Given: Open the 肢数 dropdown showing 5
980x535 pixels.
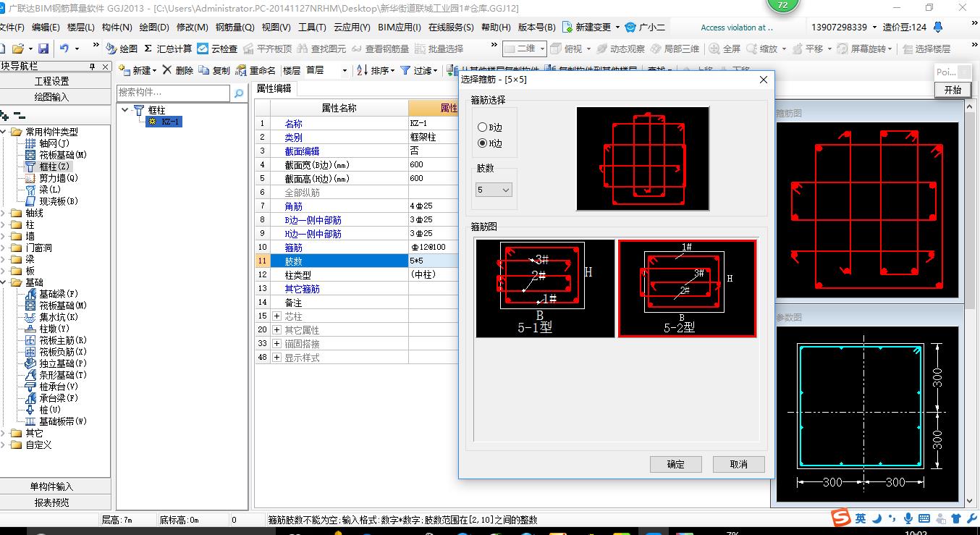Looking at the screenshot, I should pyautogui.click(x=494, y=190).
